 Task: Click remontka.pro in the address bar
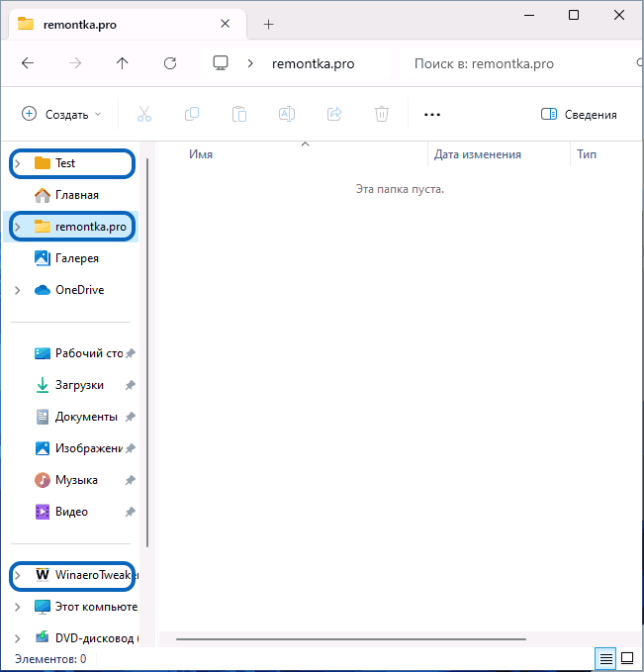tap(314, 64)
